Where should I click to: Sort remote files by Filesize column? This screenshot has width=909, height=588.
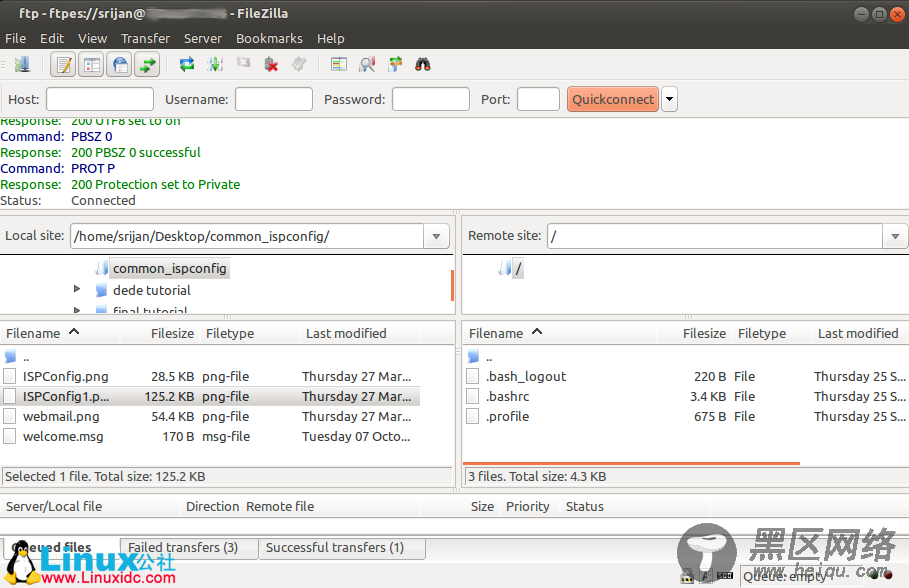click(694, 333)
